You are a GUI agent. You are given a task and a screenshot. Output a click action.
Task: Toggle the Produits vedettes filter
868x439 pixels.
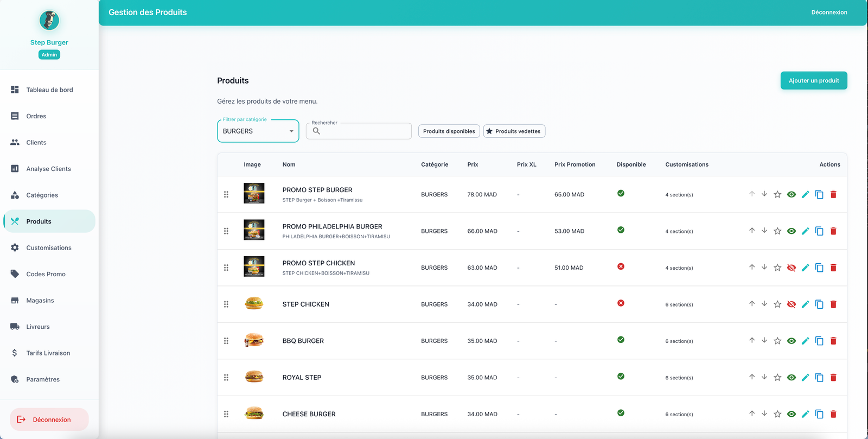[x=514, y=131]
